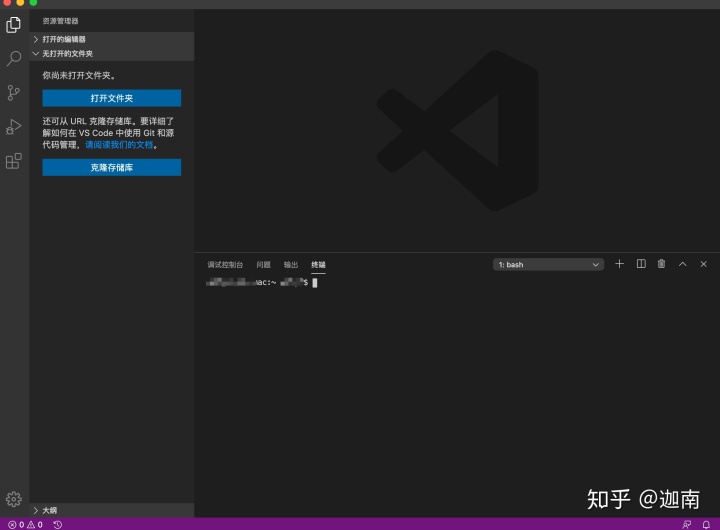
Task: Click the history clock icon in status bar
Action: [x=57, y=524]
